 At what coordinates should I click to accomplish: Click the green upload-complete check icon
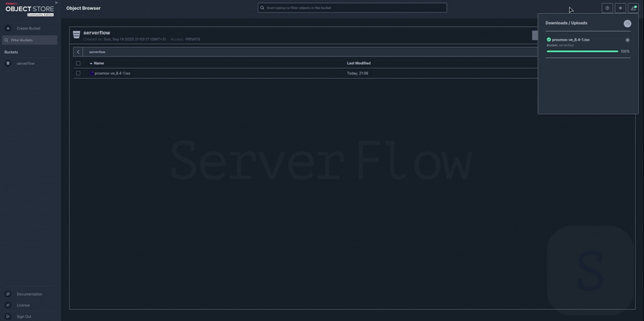click(x=549, y=40)
